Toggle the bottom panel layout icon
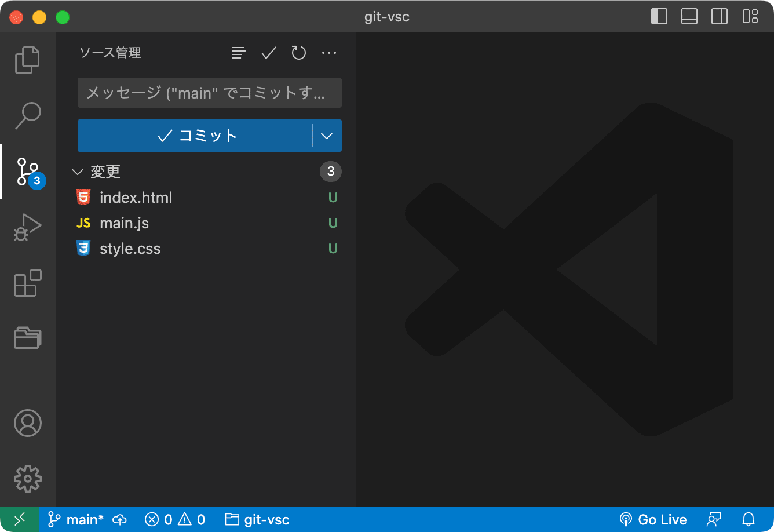The height and width of the screenshot is (532, 774). pyautogui.click(x=689, y=16)
